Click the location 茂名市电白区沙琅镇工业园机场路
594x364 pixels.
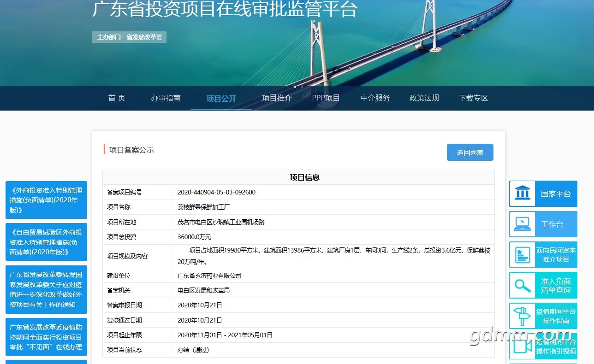click(221, 222)
